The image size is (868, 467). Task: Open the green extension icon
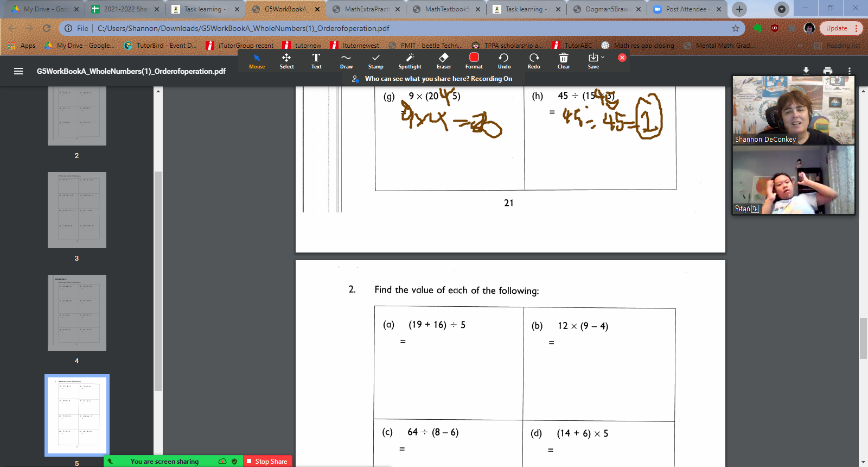[x=758, y=28]
